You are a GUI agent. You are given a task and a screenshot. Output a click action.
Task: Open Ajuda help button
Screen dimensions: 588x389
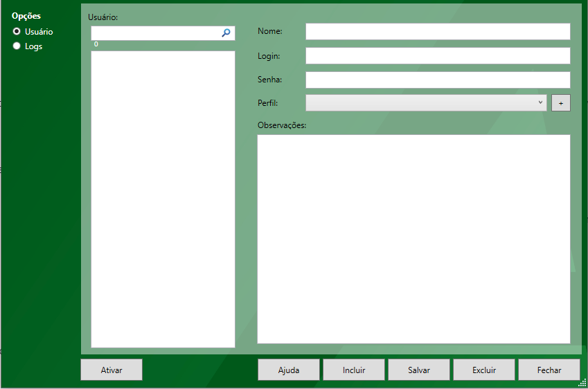point(289,370)
